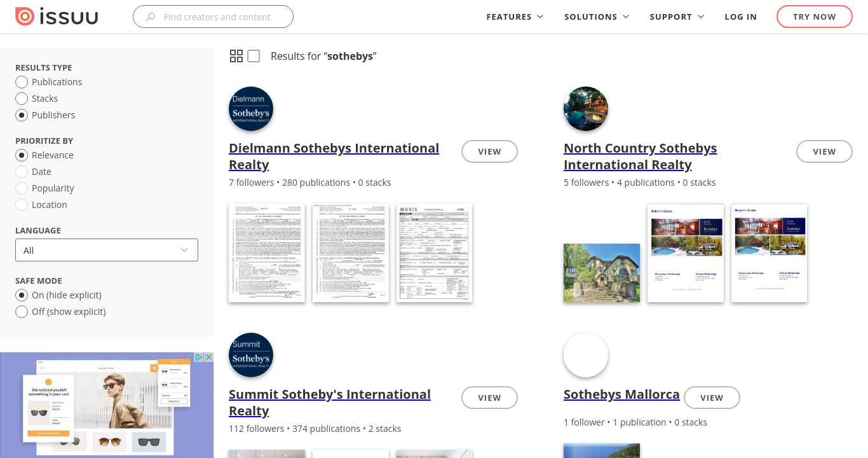
Task: Open the AdChoices info icon on ad
Action: [x=198, y=357]
